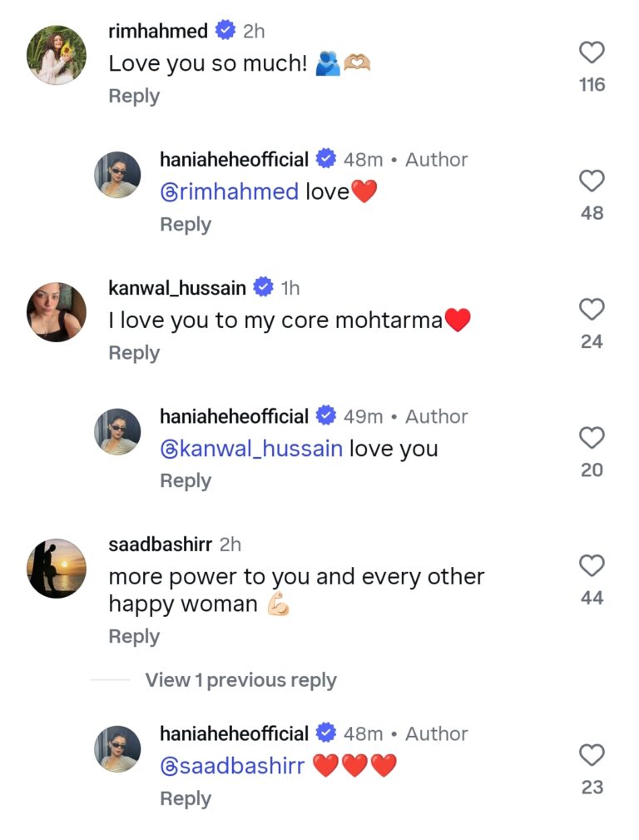The width and height of the screenshot is (639, 840).
Task: Tap heart on reply with three red hearts
Action: pyautogui.click(x=592, y=756)
